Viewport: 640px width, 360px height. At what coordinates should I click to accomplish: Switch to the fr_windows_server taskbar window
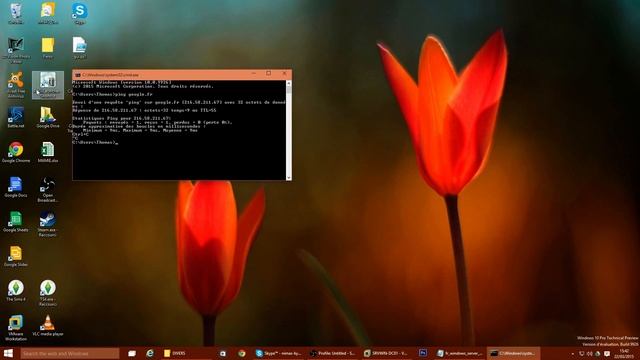459,353
